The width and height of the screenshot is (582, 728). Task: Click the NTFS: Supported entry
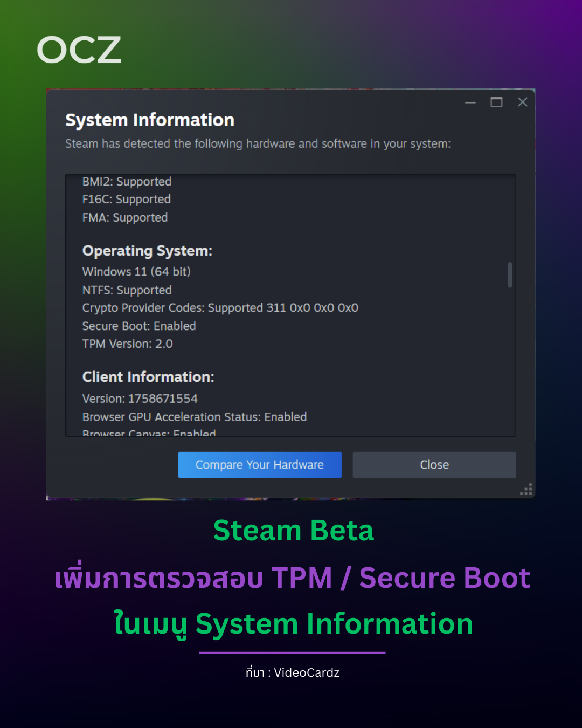pyautogui.click(x=127, y=290)
